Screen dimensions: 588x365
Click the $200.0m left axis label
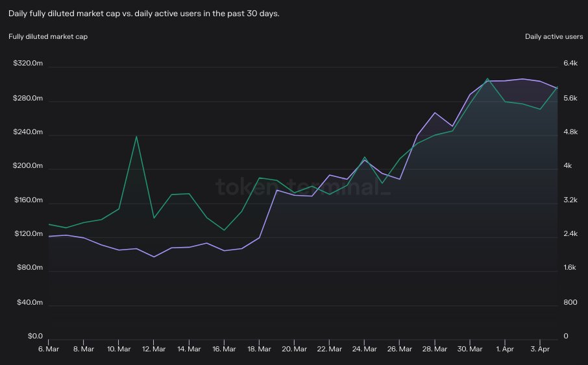pyautogui.click(x=28, y=165)
